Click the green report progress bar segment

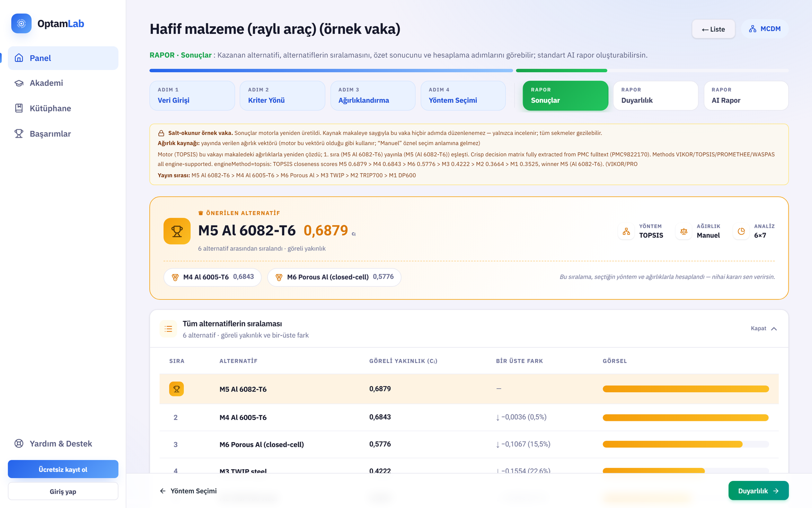click(561, 70)
